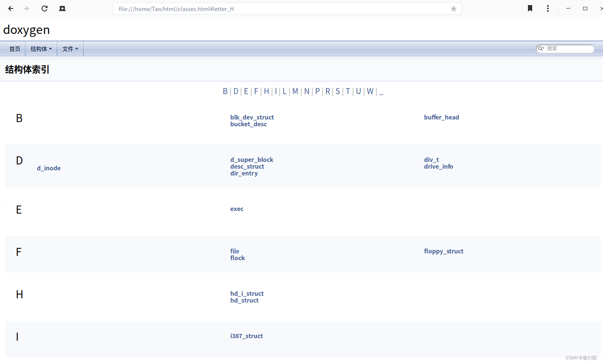Go back with the browser back arrow
The height and width of the screenshot is (364, 603).
(x=11, y=8)
